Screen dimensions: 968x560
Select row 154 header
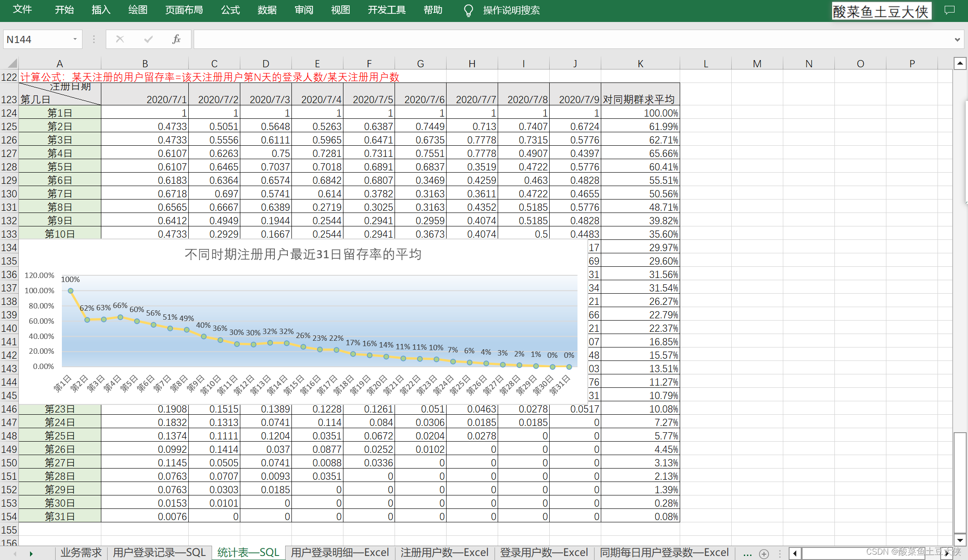[9, 517]
